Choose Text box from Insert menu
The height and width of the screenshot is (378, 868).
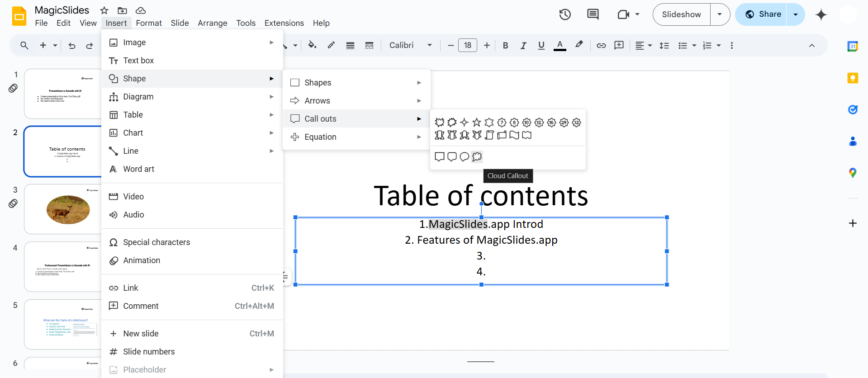point(138,61)
